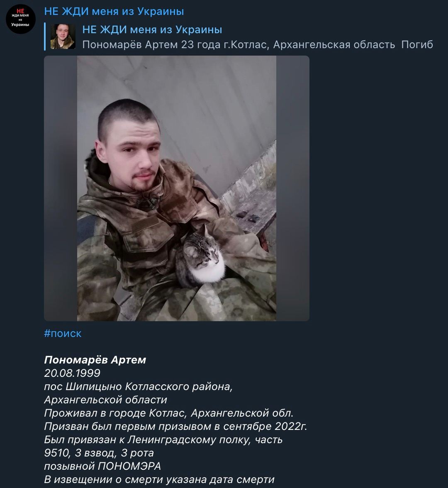
Task: Open the round channel avatar logo
Action: tap(21, 19)
